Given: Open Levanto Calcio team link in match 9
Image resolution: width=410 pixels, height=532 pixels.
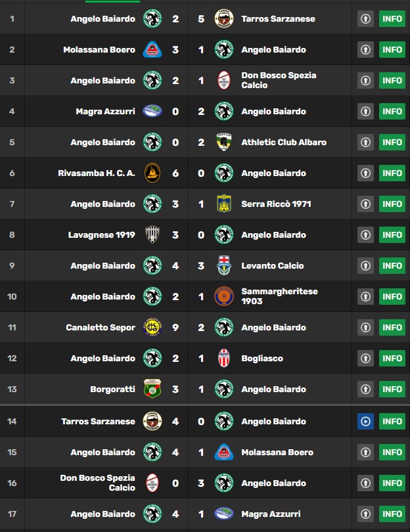Looking at the screenshot, I should pos(273,265).
